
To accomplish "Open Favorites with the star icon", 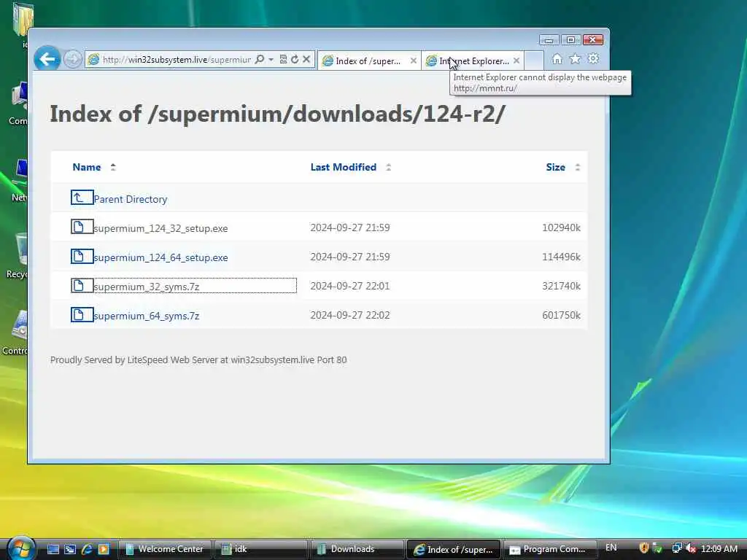I will (575, 59).
